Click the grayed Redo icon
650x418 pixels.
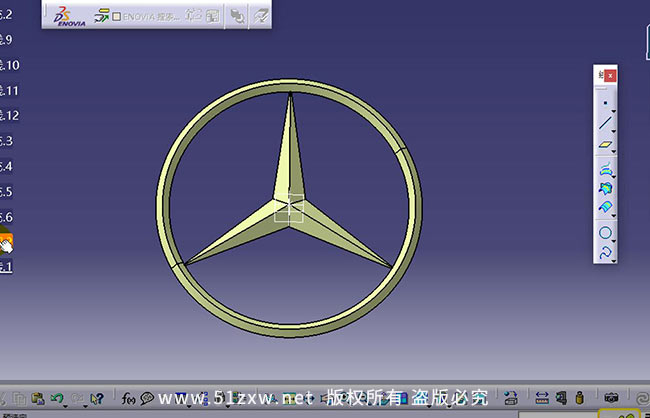pos(77,399)
